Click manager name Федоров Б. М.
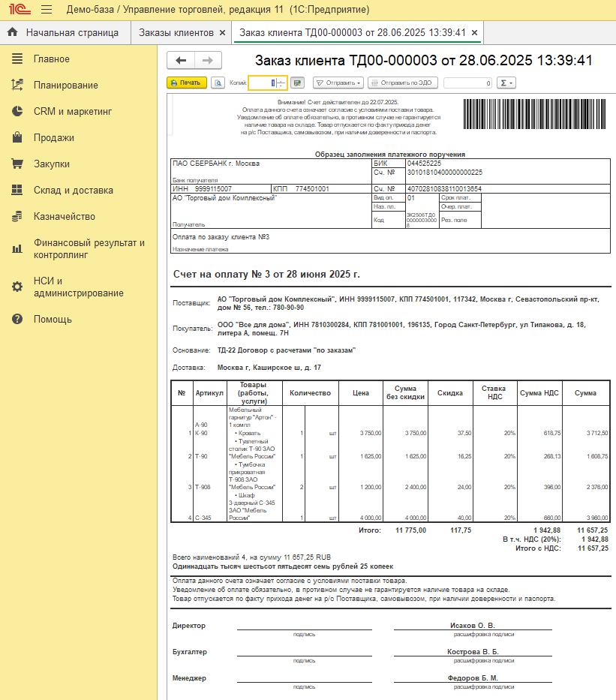Viewport: 616px width, 700px height. pyautogui.click(x=473, y=678)
